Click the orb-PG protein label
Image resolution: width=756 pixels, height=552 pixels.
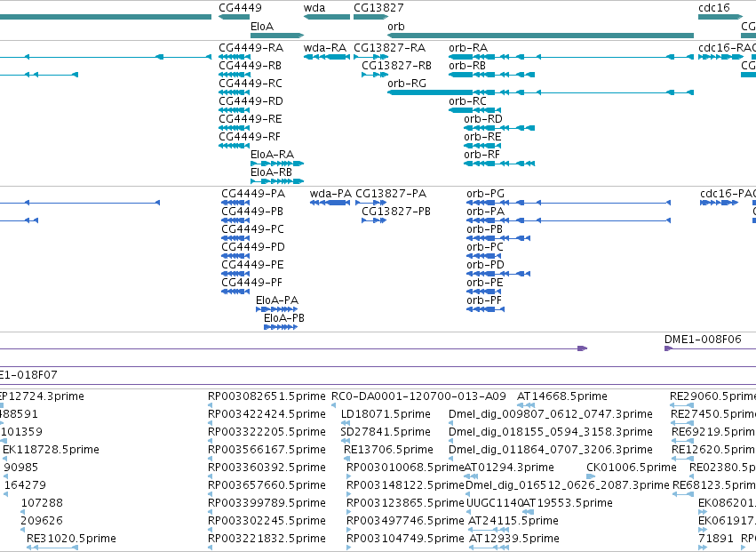[x=486, y=194]
